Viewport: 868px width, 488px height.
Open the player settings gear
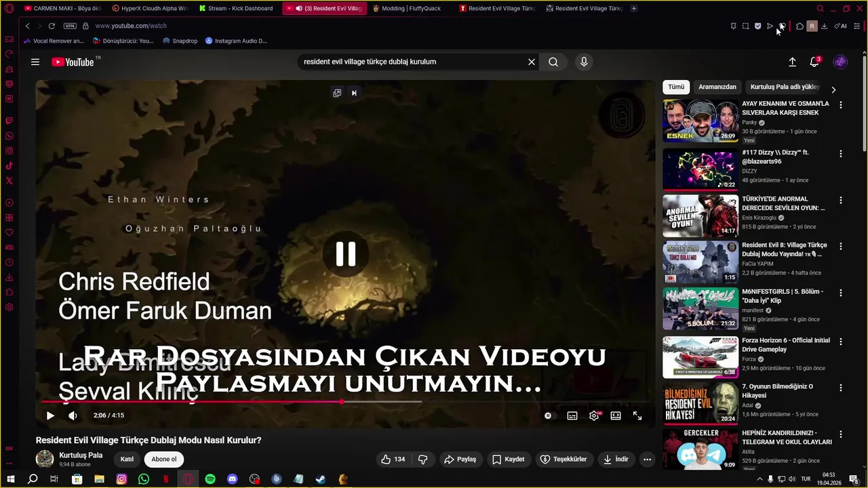(x=594, y=415)
